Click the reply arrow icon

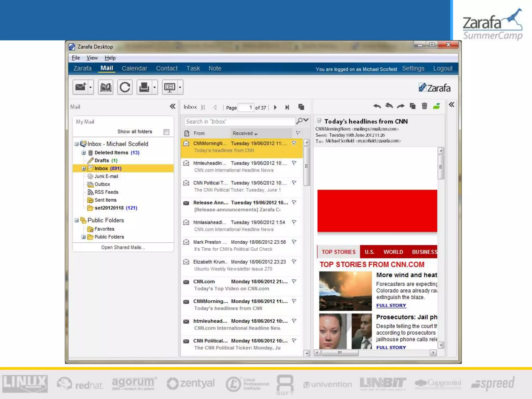[x=377, y=106]
